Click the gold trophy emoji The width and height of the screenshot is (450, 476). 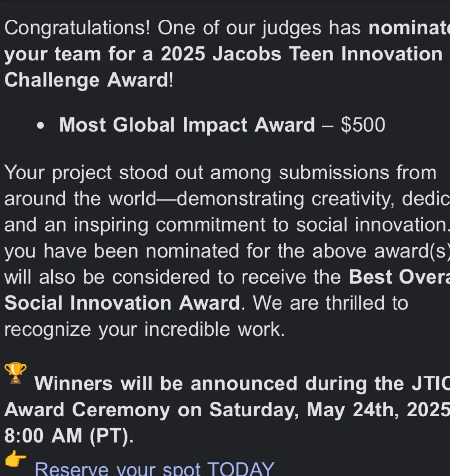[x=16, y=373]
